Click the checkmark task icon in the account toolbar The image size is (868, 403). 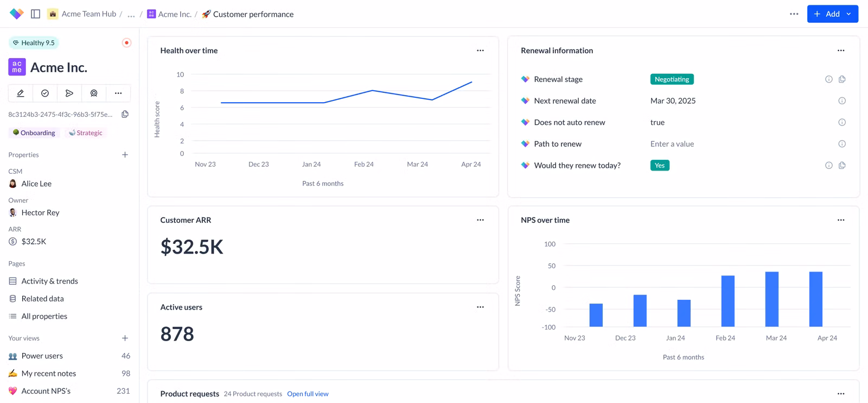[45, 93]
